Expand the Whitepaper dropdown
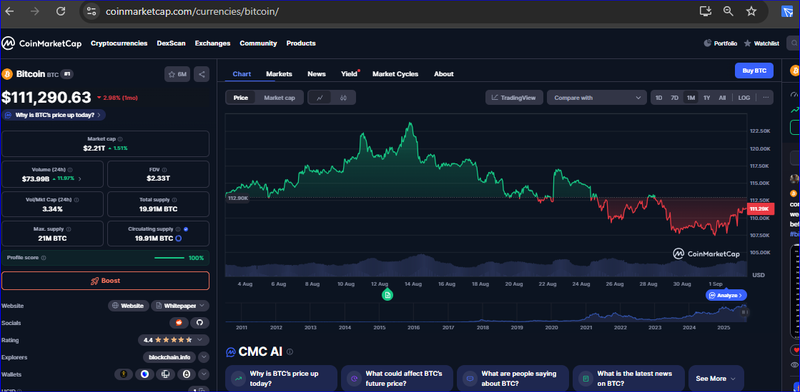 pyautogui.click(x=180, y=306)
